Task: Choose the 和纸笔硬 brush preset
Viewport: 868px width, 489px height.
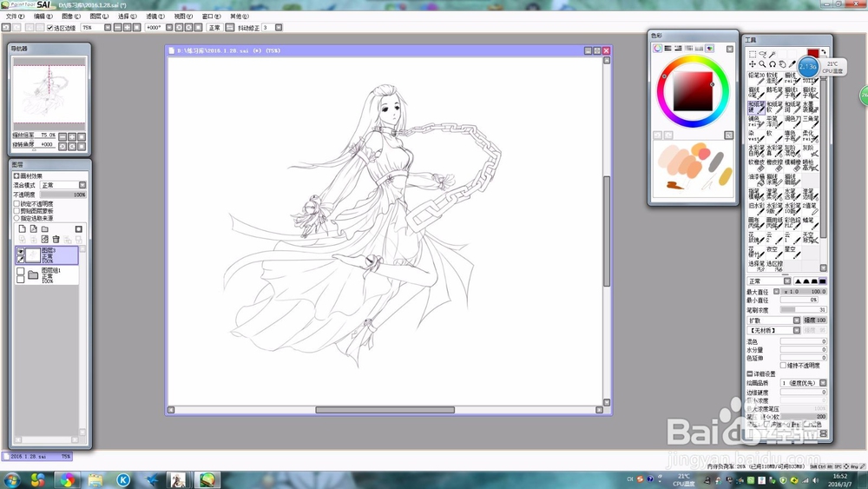Action: pyautogui.click(x=756, y=107)
